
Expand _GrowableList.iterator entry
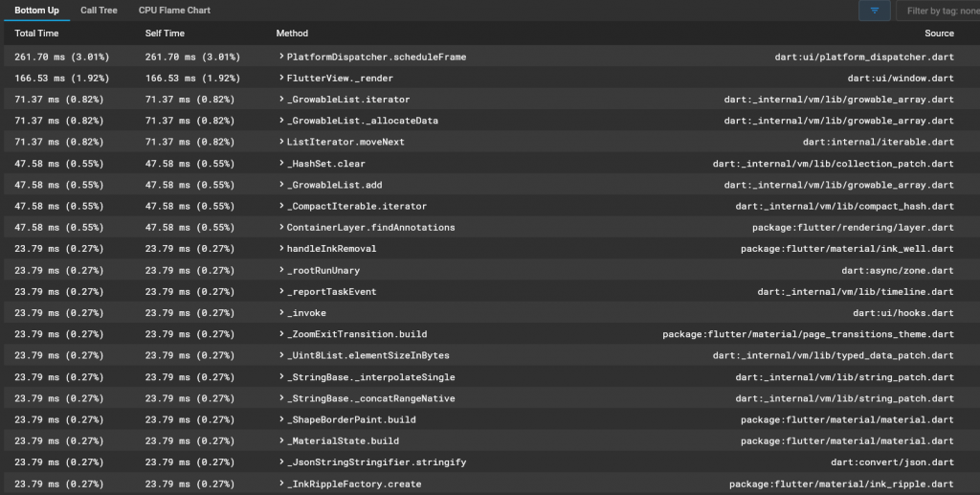pyautogui.click(x=281, y=100)
